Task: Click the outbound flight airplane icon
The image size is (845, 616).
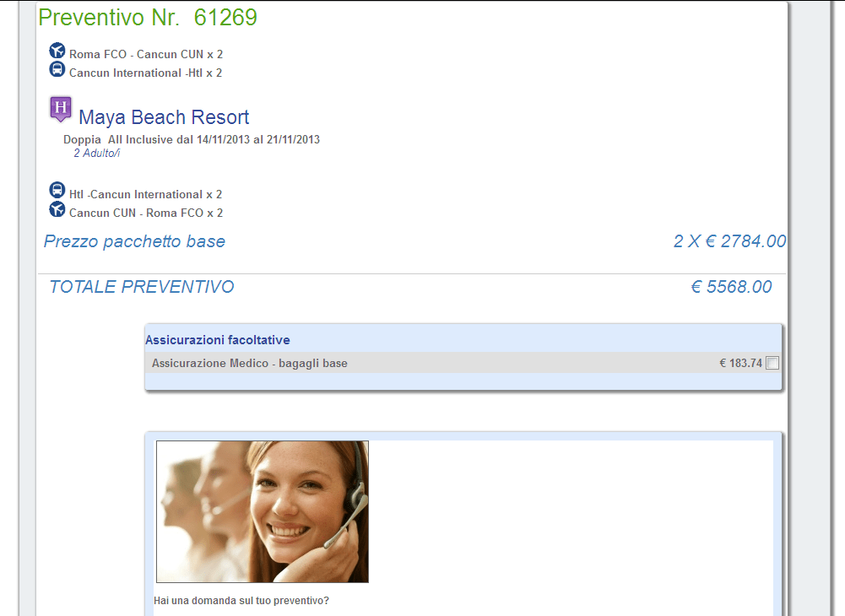Action: point(57,51)
